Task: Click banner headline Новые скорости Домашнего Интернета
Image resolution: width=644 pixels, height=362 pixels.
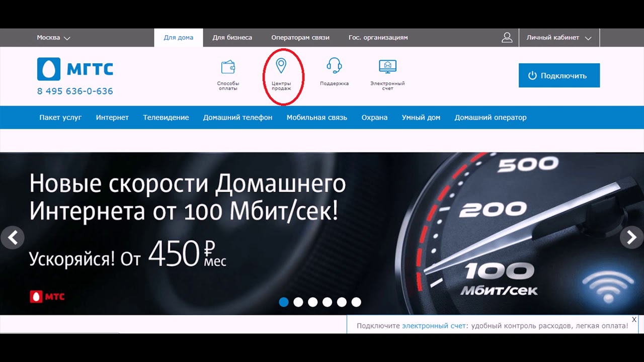Action: pos(188,198)
